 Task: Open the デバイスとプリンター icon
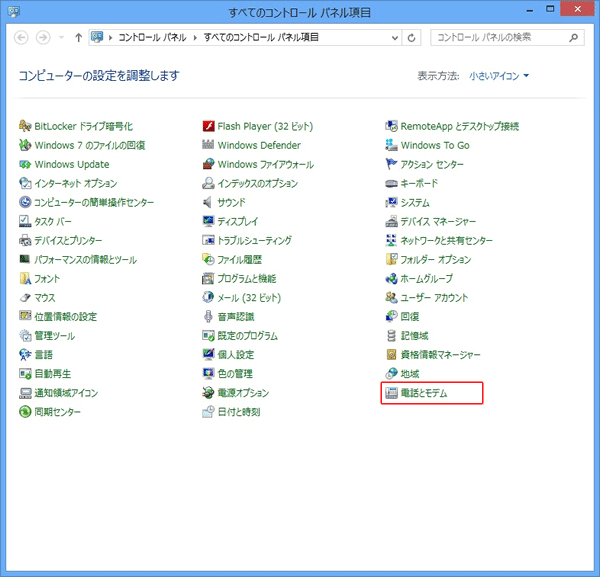[25, 240]
